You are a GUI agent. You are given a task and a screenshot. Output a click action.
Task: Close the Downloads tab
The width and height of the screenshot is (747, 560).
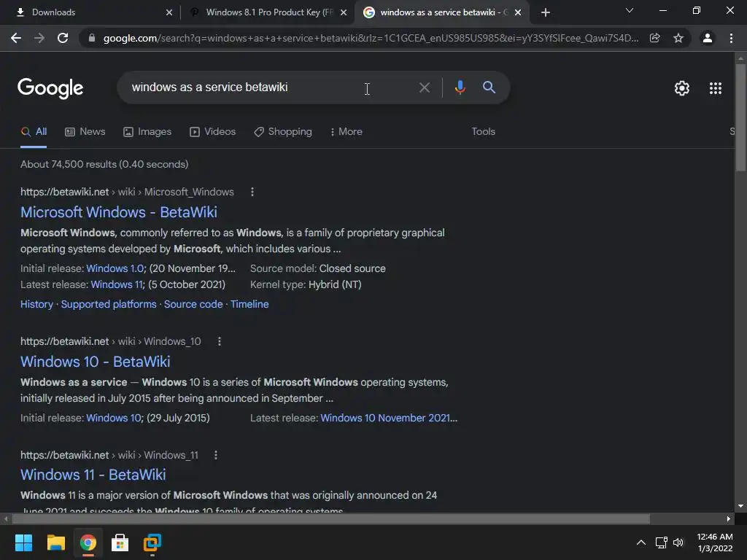pos(169,12)
